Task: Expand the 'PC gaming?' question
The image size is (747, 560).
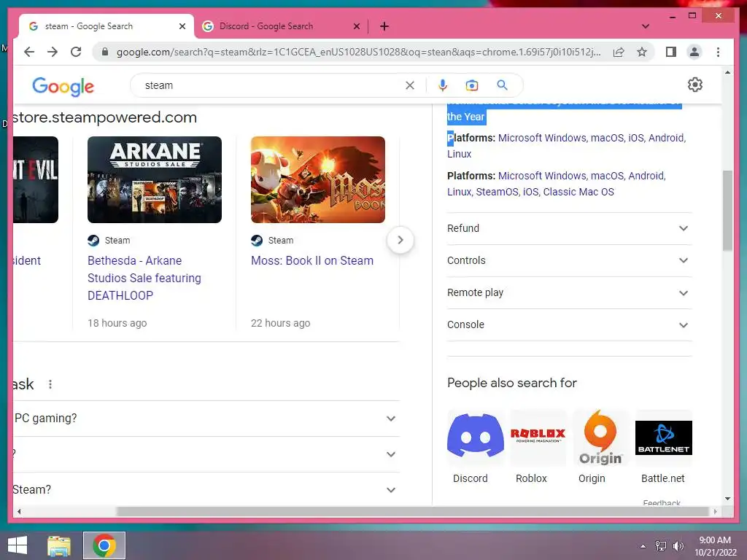Action: coord(206,419)
